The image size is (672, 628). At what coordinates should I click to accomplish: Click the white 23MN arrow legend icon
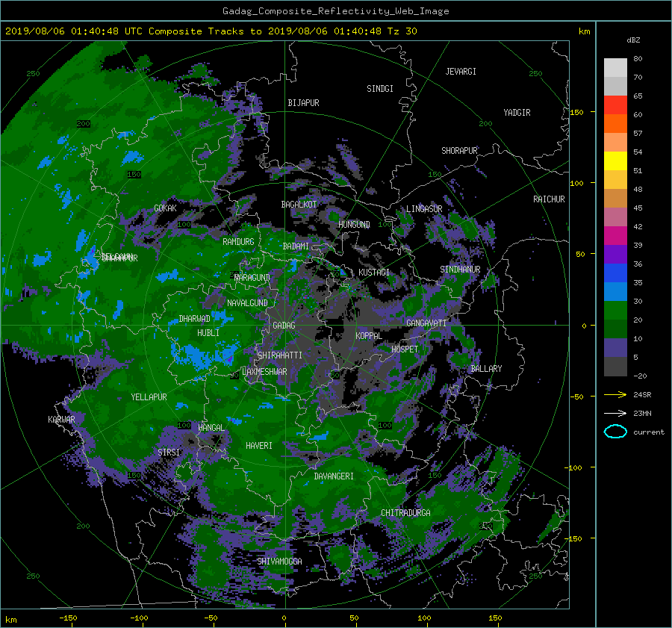click(x=615, y=413)
